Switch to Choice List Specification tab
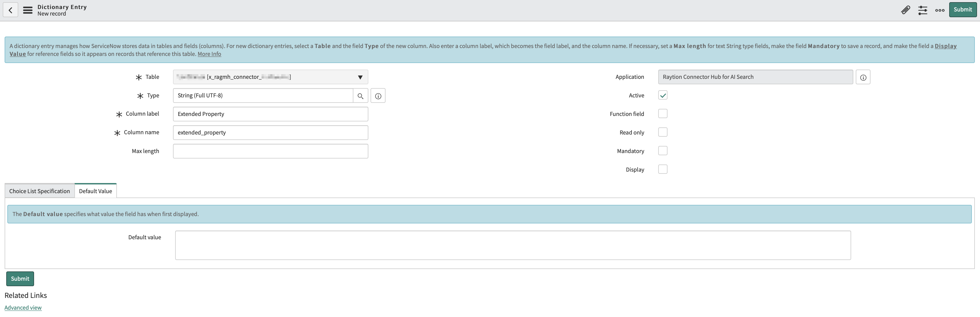The width and height of the screenshot is (980, 317). point(40,191)
